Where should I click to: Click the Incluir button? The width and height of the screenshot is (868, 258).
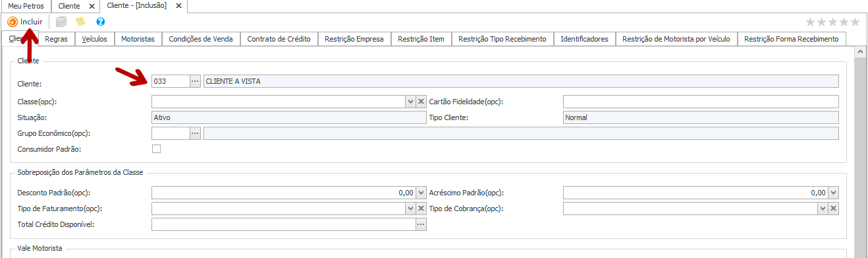pos(25,22)
